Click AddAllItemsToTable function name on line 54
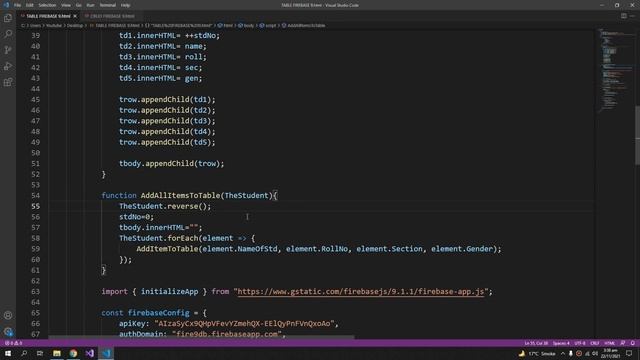 point(181,196)
